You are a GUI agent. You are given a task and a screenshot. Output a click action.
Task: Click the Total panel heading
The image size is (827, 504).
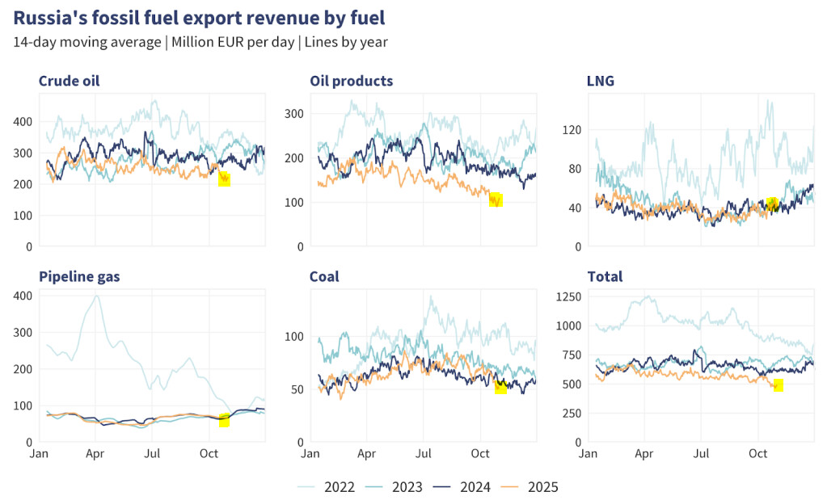[605, 277]
